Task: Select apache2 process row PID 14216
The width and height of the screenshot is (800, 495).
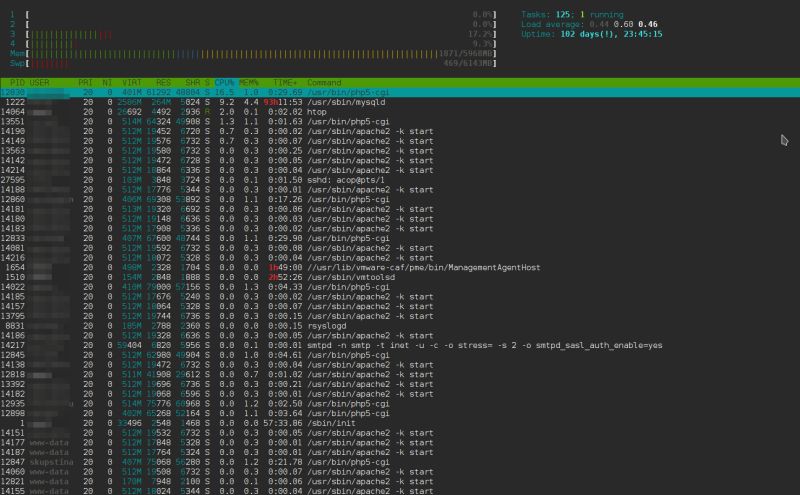Action: [400, 258]
